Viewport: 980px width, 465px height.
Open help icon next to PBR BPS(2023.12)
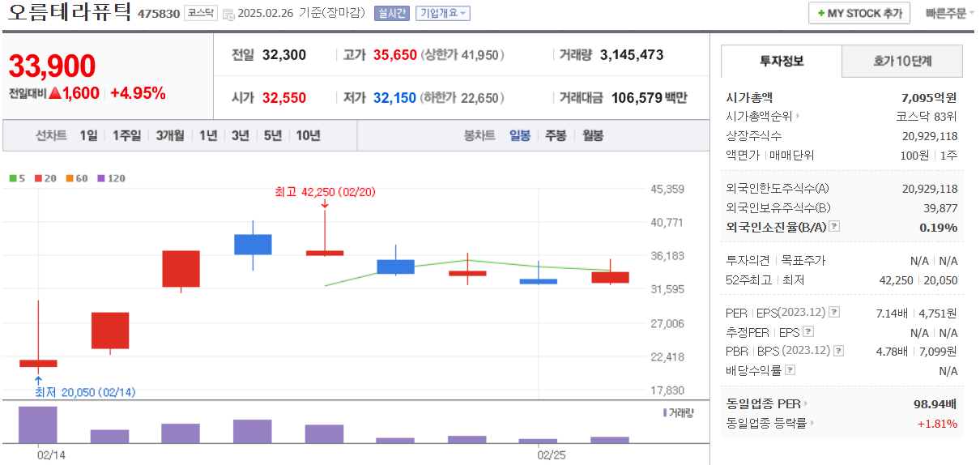coord(838,351)
